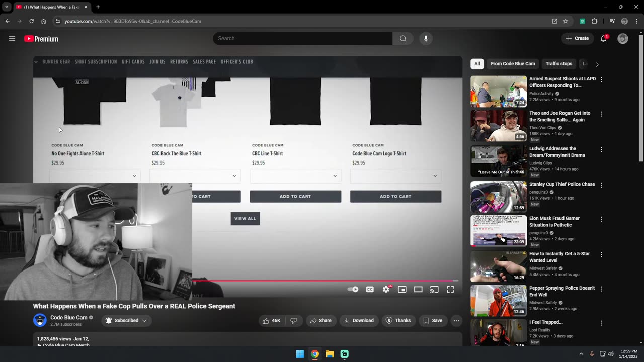Open Chrome tab search dropdown
Viewport: 644px width, 362px height.
click(x=6, y=7)
